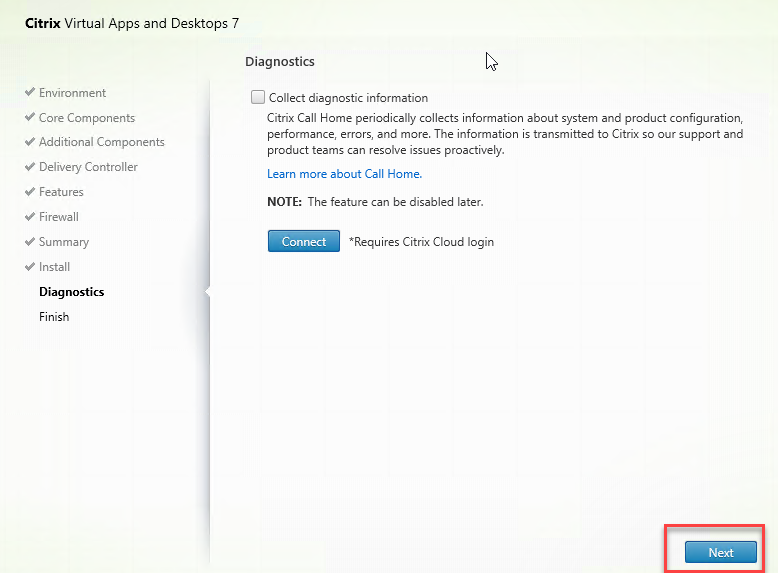Click the Citrix Virtual Apps and Desktops 7 title
778x573 pixels.
click(132, 23)
